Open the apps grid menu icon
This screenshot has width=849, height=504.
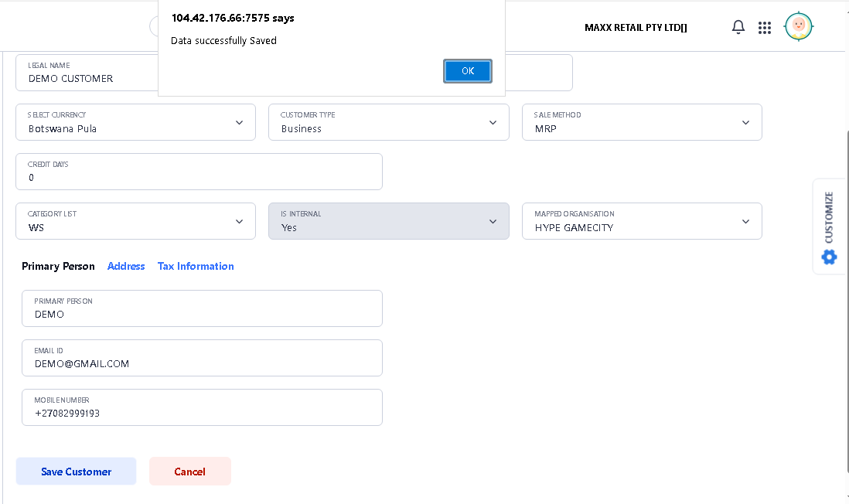[x=765, y=28]
